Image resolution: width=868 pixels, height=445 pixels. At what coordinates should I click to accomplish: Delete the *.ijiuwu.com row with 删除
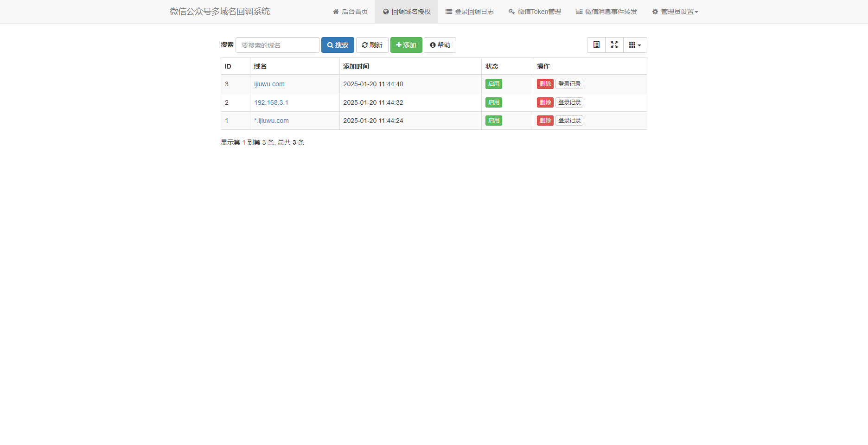pyautogui.click(x=545, y=121)
